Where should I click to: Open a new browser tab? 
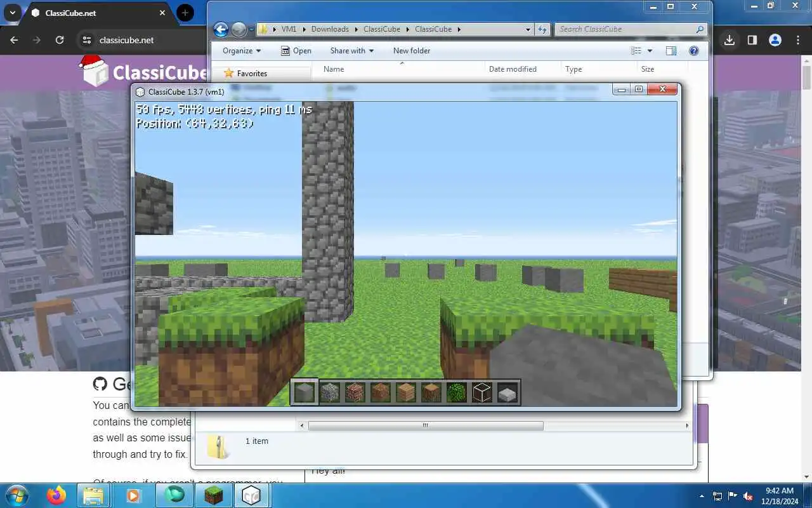(x=185, y=13)
